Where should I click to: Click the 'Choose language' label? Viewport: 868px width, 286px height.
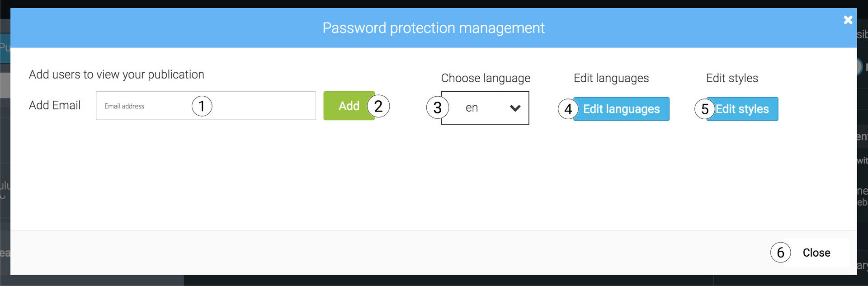tap(486, 78)
